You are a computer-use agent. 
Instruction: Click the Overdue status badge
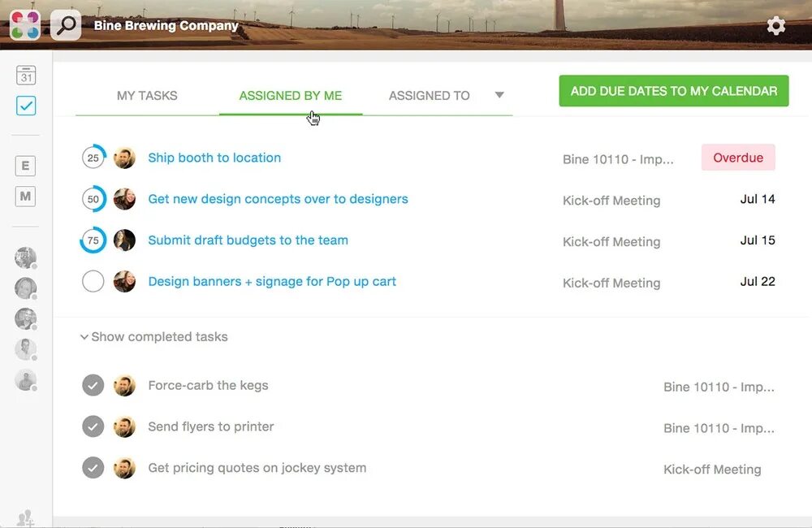(738, 158)
